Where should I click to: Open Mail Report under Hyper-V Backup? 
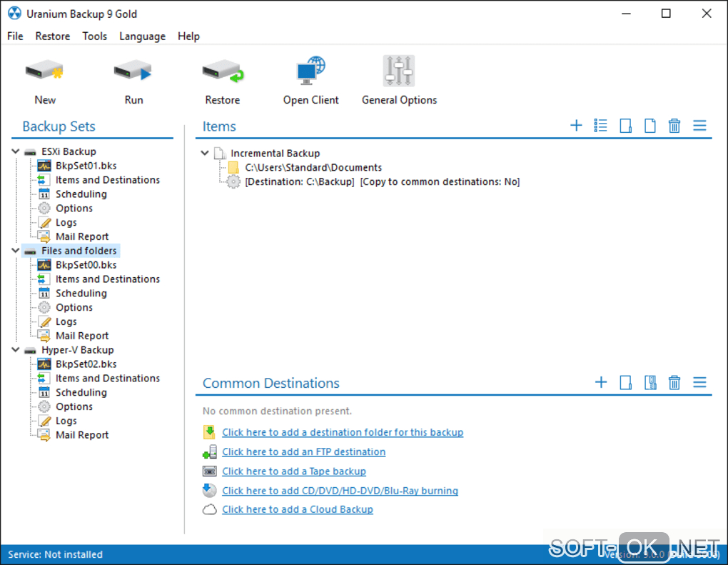click(82, 435)
